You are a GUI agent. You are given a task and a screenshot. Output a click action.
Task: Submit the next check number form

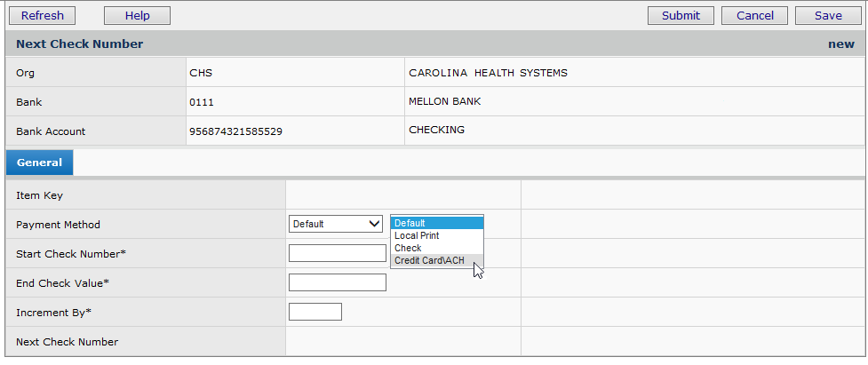[x=681, y=15]
